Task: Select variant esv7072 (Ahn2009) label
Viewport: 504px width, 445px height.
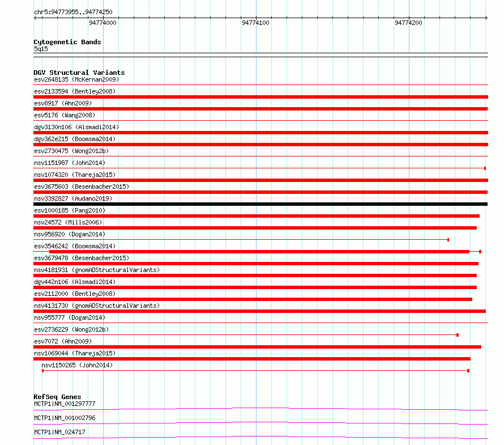Action: point(63,341)
